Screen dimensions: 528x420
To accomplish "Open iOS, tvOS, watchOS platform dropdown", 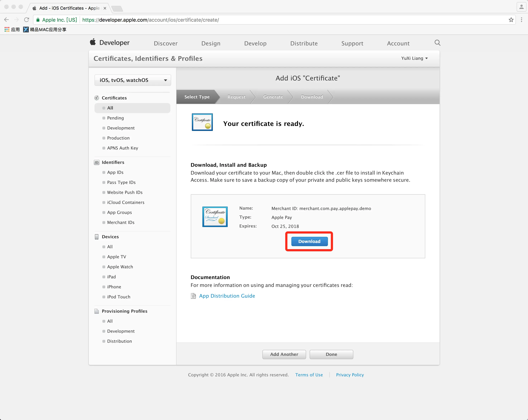I will pos(132,80).
